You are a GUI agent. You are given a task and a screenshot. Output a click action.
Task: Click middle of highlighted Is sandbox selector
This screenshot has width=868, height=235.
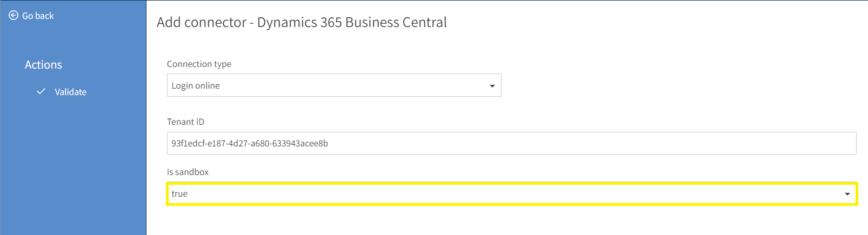click(x=511, y=193)
